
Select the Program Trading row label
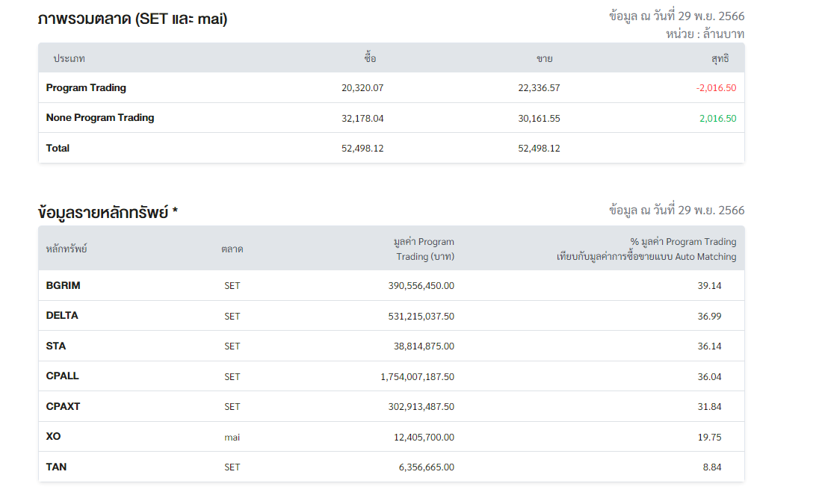(86, 87)
